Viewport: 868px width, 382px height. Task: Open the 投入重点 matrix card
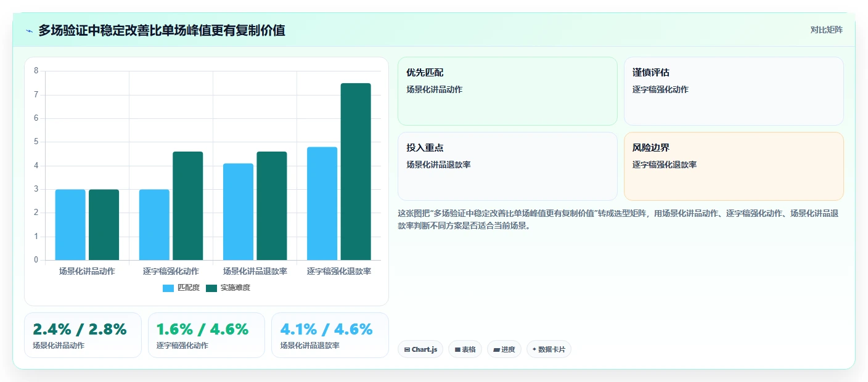[507, 166]
